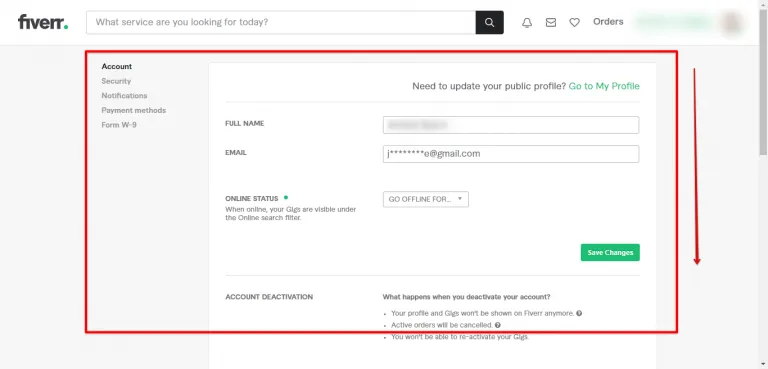Image resolution: width=768 pixels, height=369 pixels.
Task: Click the help icon beside profile and Gigs note
Action: (x=579, y=313)
